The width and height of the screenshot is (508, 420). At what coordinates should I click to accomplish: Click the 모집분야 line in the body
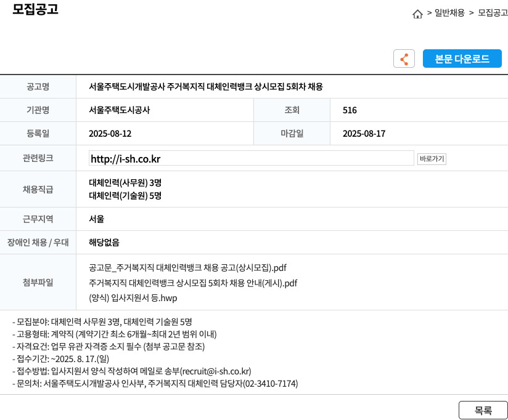[102, 322]
